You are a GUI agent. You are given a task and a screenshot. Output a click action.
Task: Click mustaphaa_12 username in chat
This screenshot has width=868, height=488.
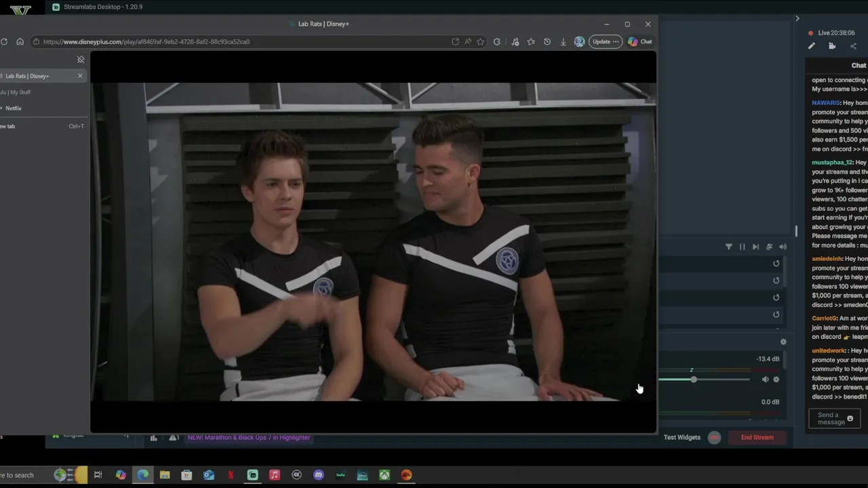(x=832, y=163)
